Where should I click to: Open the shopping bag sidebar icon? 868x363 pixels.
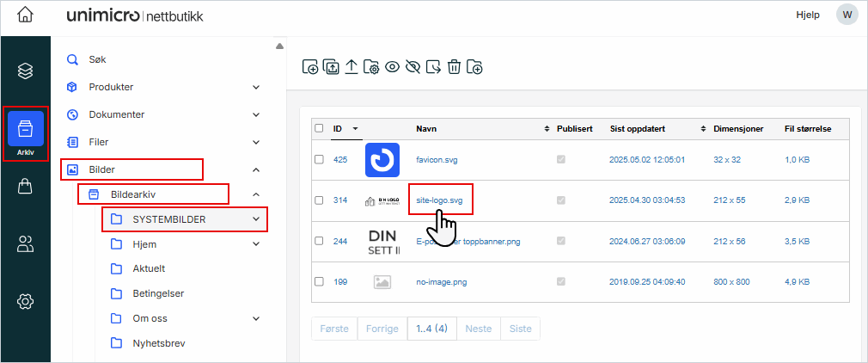pyautogui.click(x=26, y=187)
